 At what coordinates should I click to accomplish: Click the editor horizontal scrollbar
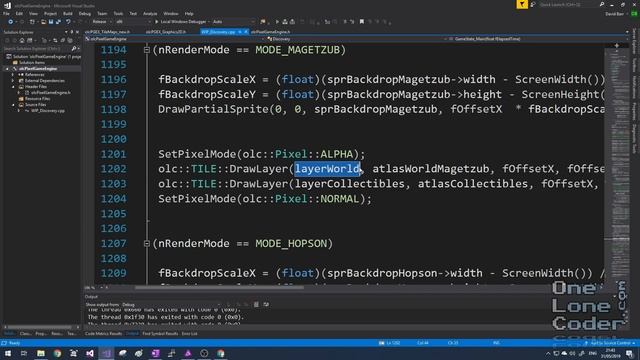click(219, 287)
